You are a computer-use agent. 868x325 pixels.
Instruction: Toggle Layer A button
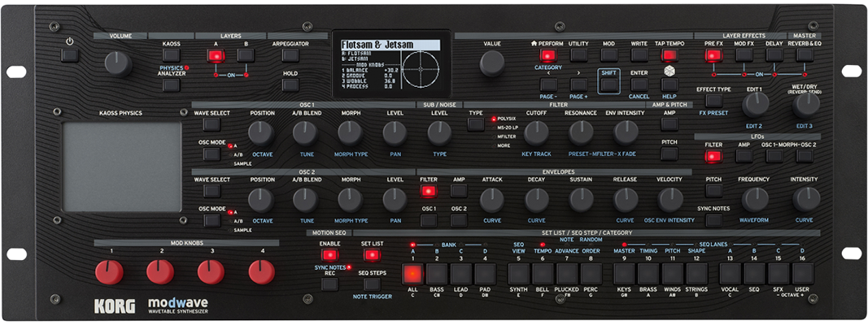click(216, 56)
